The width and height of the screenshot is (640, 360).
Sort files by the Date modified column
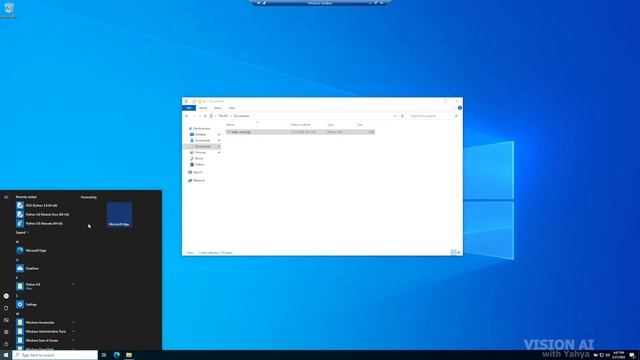click(x=307, y=124)
